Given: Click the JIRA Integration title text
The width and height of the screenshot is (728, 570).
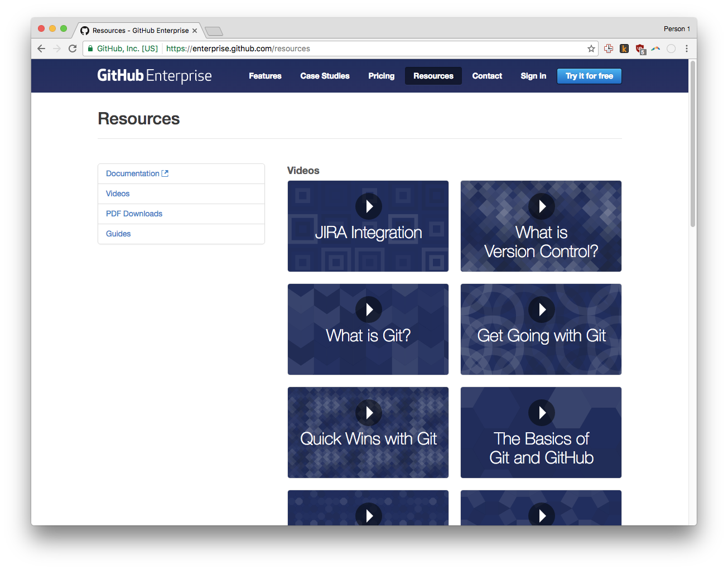Looking at the screenshot, I should tap(369, 233).
